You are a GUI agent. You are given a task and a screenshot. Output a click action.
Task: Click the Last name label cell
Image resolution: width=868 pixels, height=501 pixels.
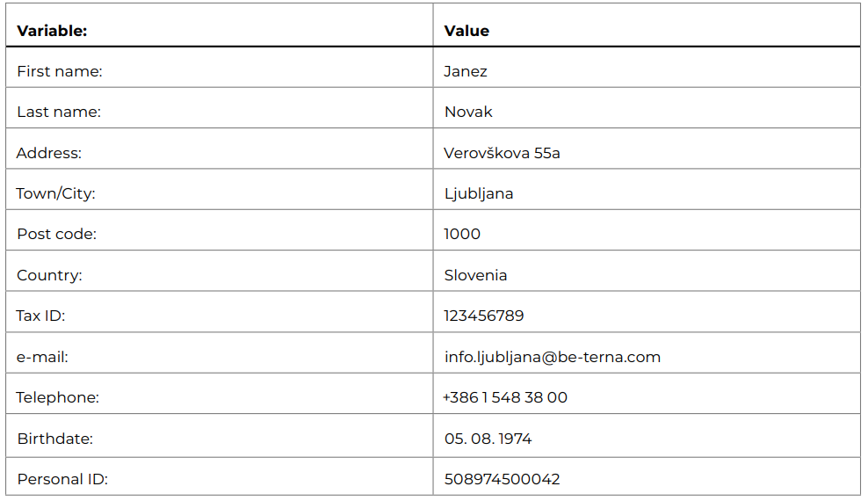tap(220, 108)
